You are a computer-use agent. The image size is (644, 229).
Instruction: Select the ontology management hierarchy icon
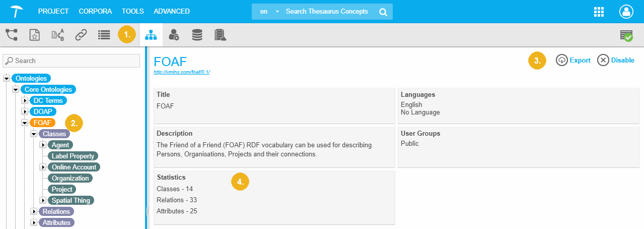[x=151, y=35]
